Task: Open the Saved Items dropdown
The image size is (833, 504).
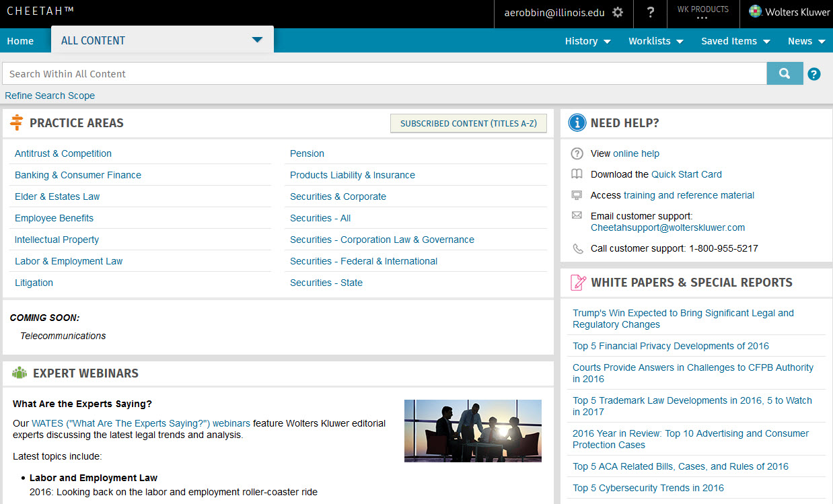Action: pyautogui.click(x=735, y=41)
